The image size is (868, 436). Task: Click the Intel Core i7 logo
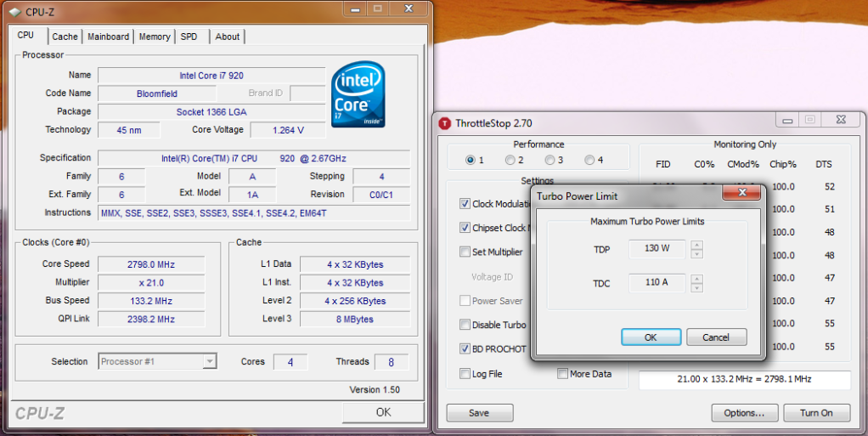pyautogui.click(x=358, y=94)
